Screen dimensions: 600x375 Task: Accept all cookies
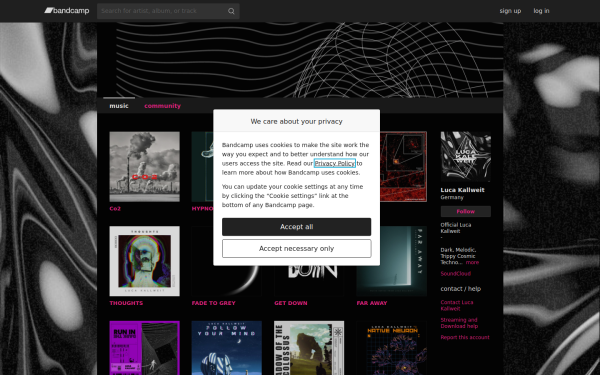[297, 227]
